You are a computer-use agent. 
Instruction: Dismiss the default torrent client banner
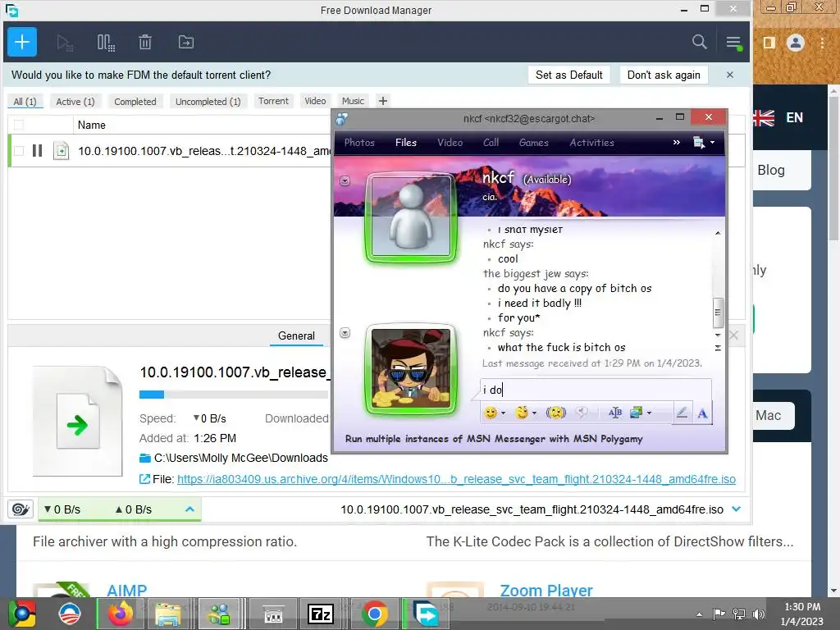tap(729, 75)
